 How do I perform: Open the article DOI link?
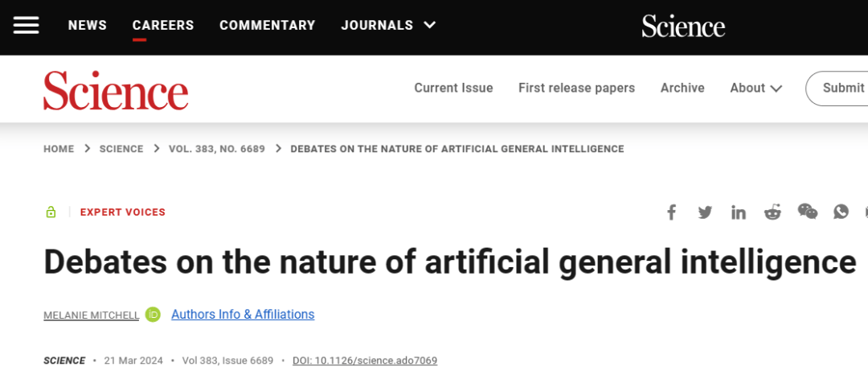click(x=365, y=361)
